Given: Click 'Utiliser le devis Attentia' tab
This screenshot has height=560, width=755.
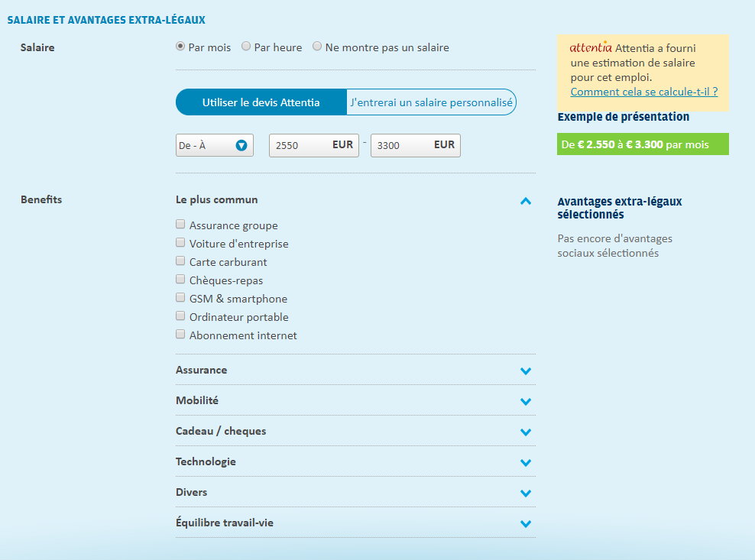Looking at the screenshot, I should point(261,102).
